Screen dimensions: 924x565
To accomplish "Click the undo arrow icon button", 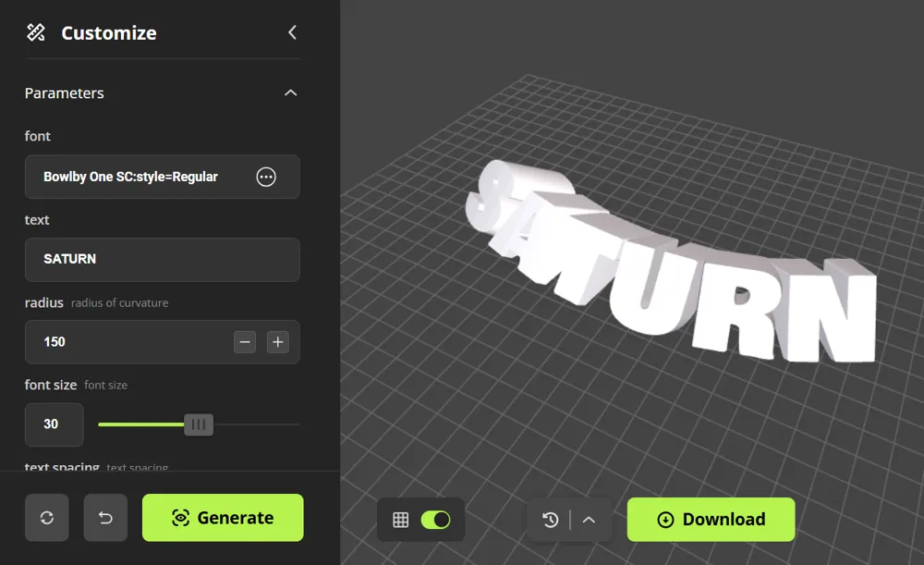I will [105, 518].
